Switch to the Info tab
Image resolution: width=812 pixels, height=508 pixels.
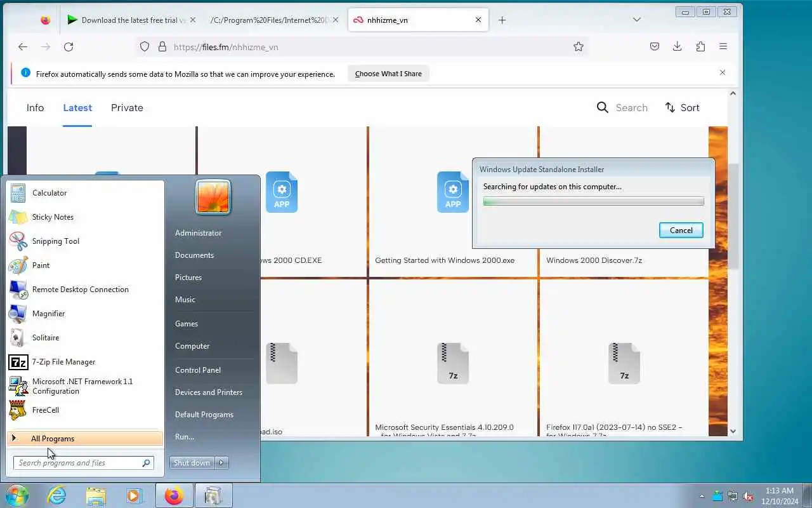coord(35,108)
